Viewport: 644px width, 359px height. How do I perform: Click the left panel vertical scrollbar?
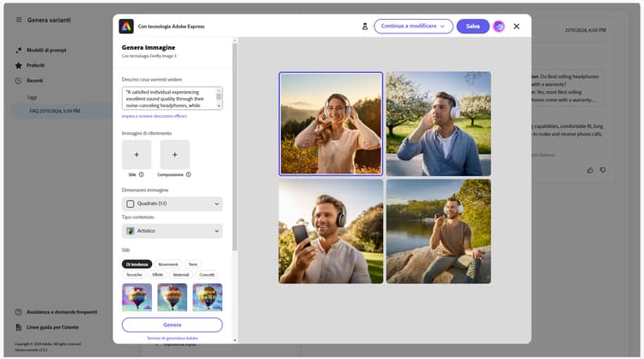click(x=235, y=148)
